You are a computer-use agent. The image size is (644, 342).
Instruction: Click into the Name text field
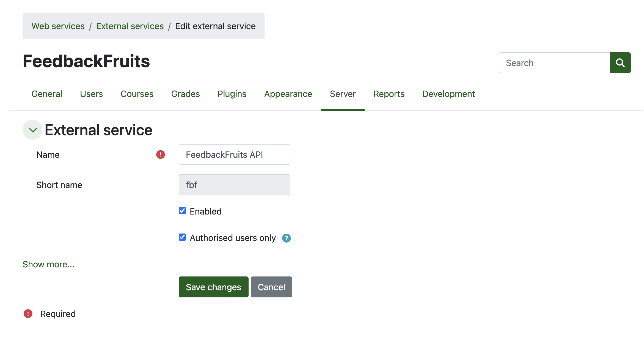click(x=234, y=154)
